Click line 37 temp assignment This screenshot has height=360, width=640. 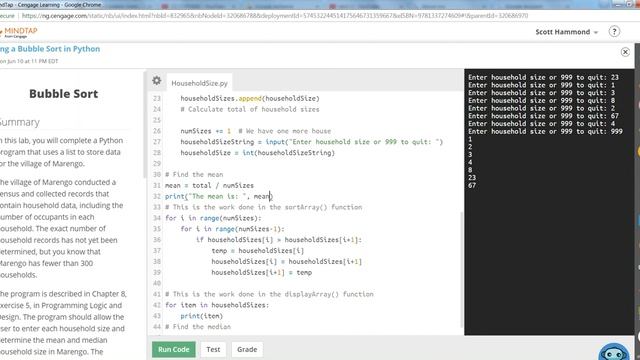258,251
